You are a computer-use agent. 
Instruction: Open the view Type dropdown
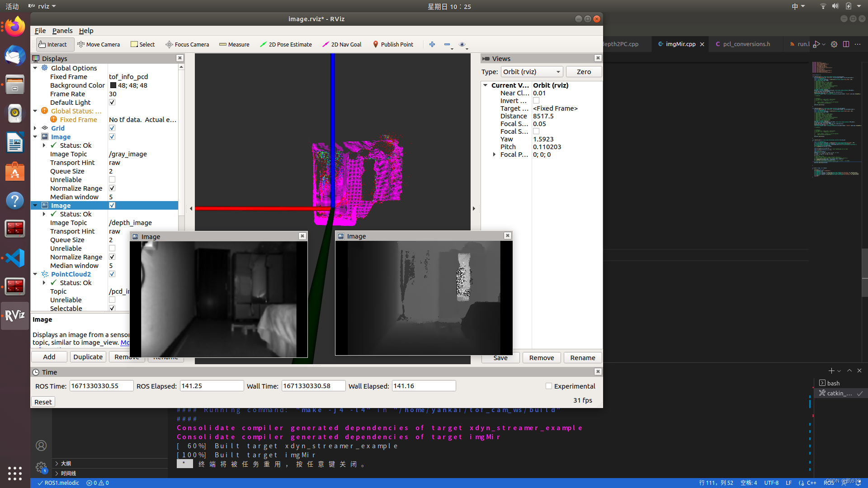coord(532,72)
